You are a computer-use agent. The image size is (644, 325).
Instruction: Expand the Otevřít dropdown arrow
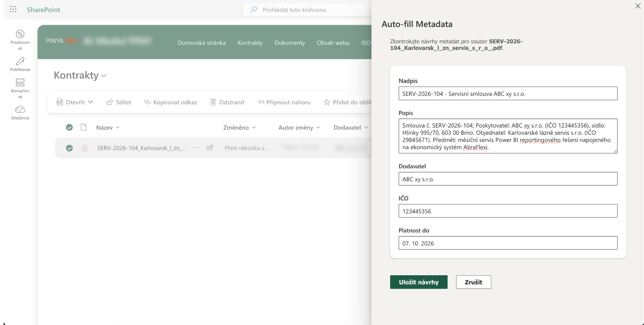(x=91, y=102)
